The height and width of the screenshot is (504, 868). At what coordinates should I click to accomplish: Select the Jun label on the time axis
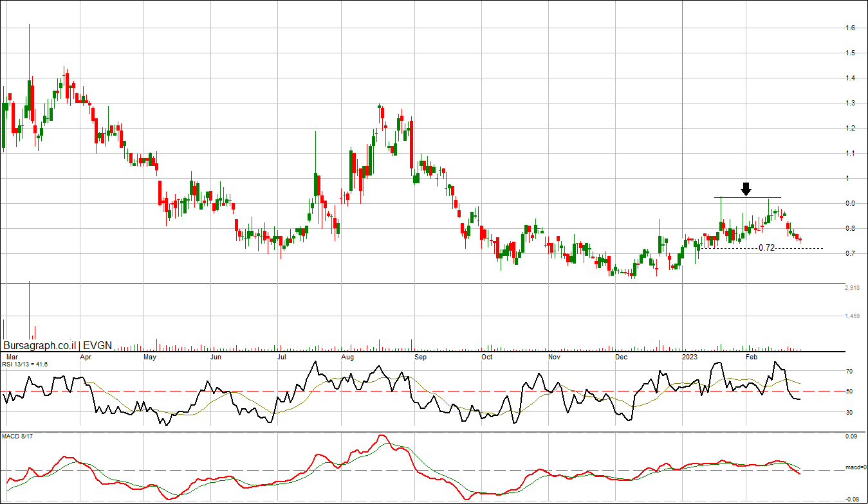(217, 356)
